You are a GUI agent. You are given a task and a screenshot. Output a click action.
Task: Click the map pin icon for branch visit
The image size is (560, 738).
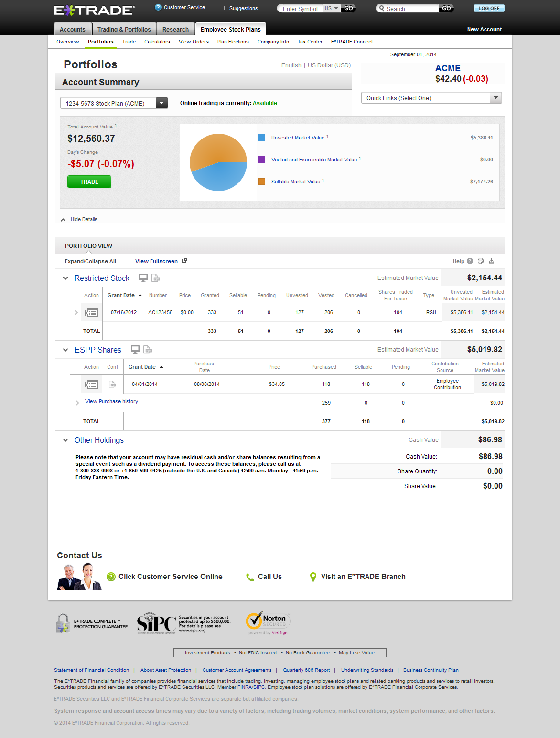(x=313, y=577)
